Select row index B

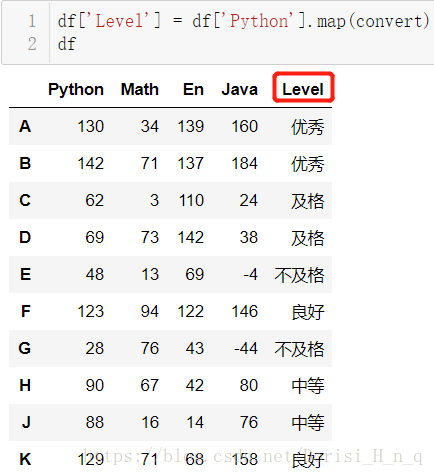coord(25,163)
